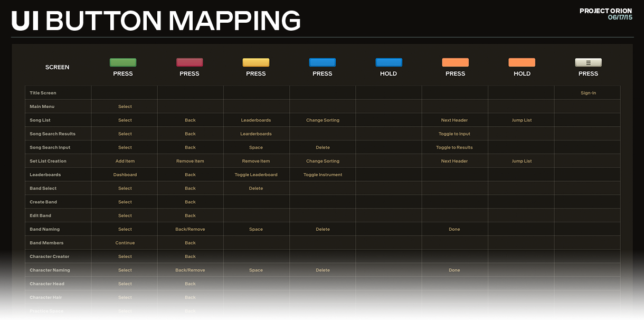Select the Toggle to Results cell
This screenshot has height=320, width=644.
tap(454, 148)
